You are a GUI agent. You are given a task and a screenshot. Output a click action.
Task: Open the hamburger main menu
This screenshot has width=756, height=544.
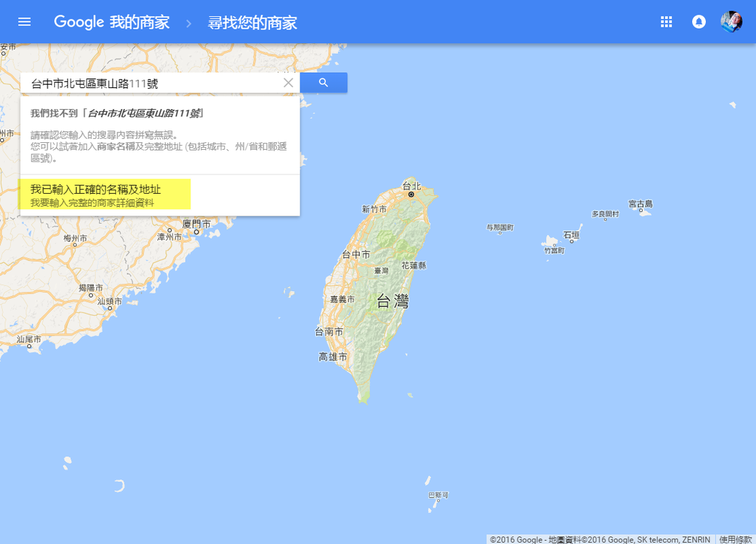(24, 22)
